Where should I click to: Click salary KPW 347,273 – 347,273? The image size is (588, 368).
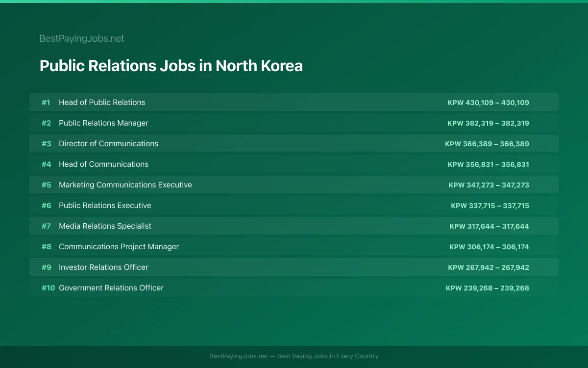pos(489,185)
